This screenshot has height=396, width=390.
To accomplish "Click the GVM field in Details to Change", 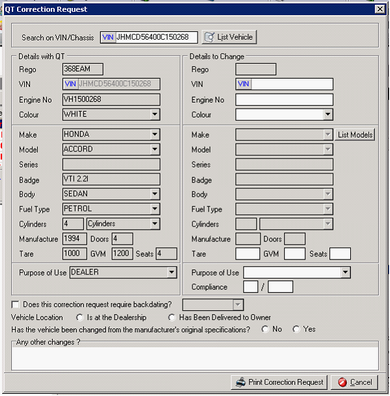I will [x=295, y=254].
